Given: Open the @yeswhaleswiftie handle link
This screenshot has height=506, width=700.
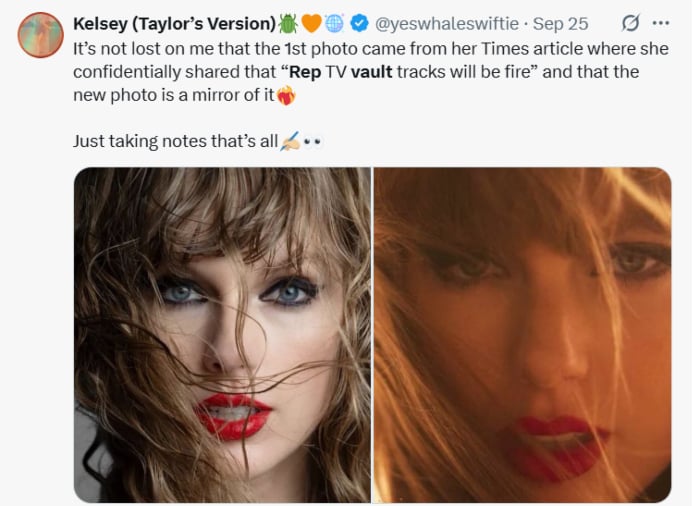Looking at the screenshot, I should (446, 23).
